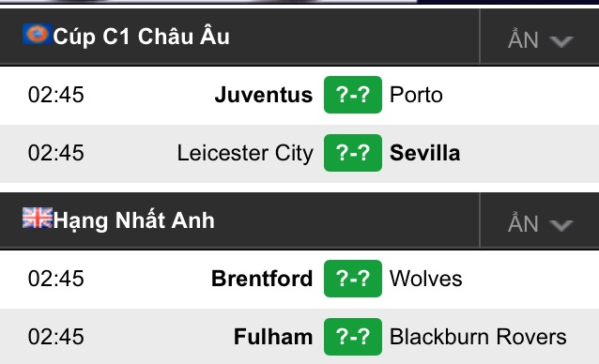Select the Cúp C1 Châu Âu header title
The width and height of the screenshot is (599, 364).
coord(142,37)
